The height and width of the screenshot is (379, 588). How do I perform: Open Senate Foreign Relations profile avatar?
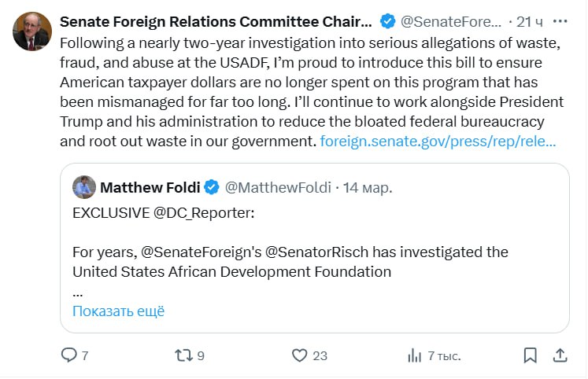tap(32, 31)
